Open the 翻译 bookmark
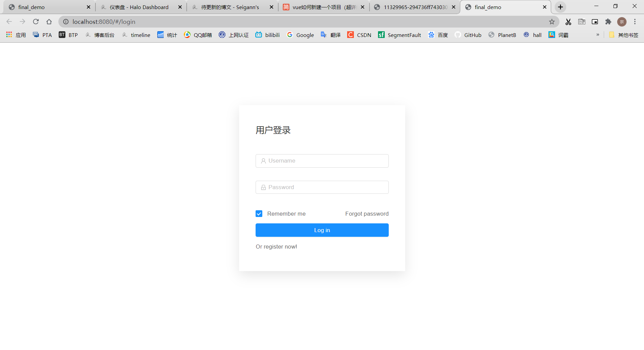Image resolution: width=644 pixels, height=350 pixels. pyautogui.click(x=331, y=35)
